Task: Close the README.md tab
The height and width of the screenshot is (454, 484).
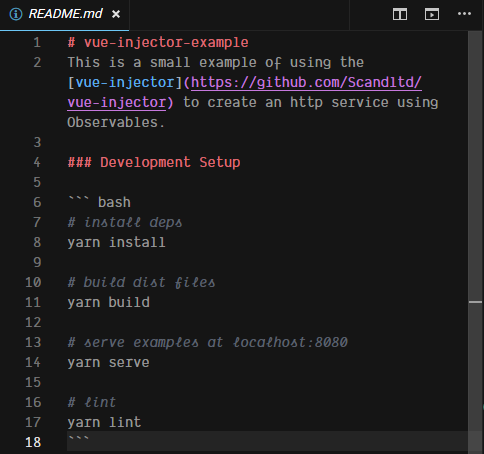Action: 116,14
